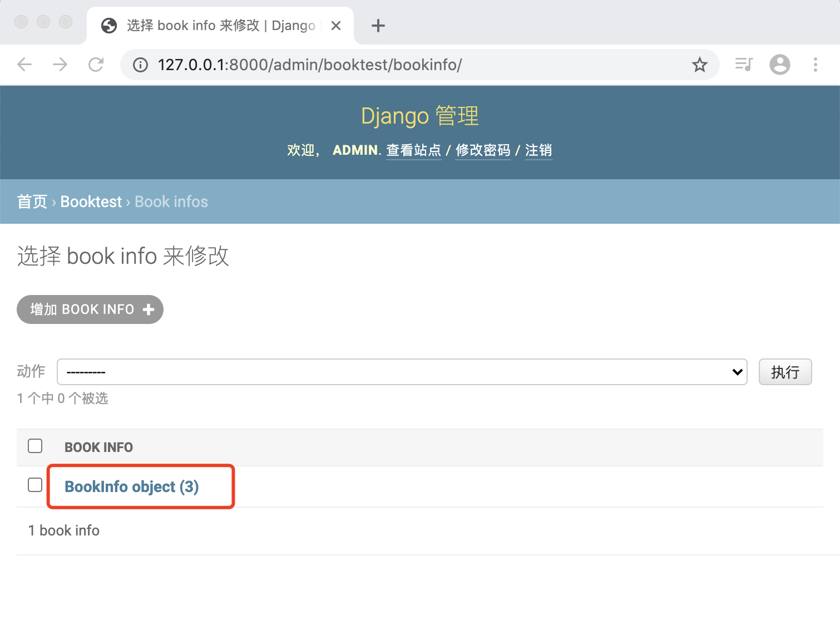
Task: Expand the dropdown arrow showing ---------
Action: point(737,372)
